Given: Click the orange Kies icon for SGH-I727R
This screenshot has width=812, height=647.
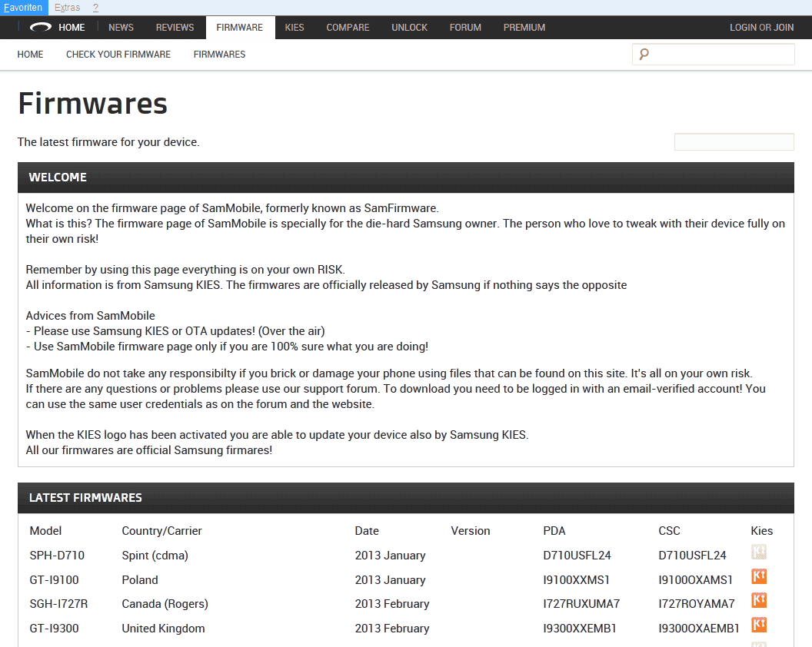Looking at the screenshot, I should pos(759,600).
